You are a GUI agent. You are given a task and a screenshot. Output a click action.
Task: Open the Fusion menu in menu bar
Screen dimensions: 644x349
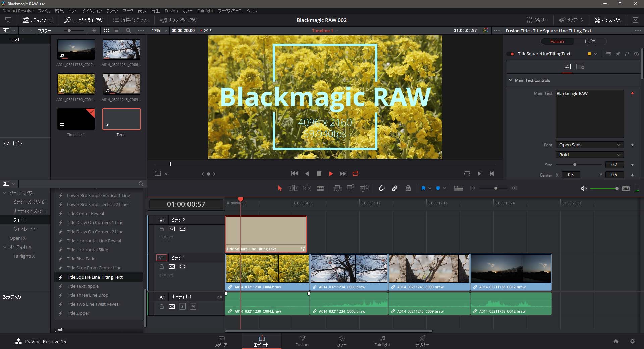coord(171,11)
